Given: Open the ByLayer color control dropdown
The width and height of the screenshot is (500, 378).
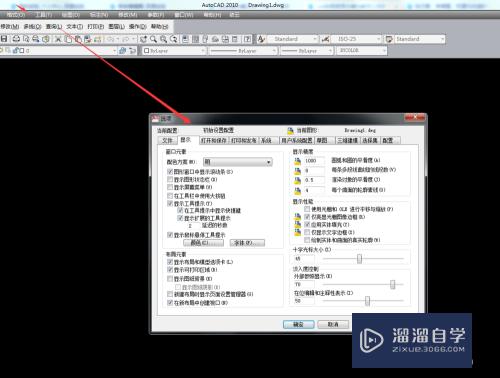Looking at the screenshot, I should (174, 51).
